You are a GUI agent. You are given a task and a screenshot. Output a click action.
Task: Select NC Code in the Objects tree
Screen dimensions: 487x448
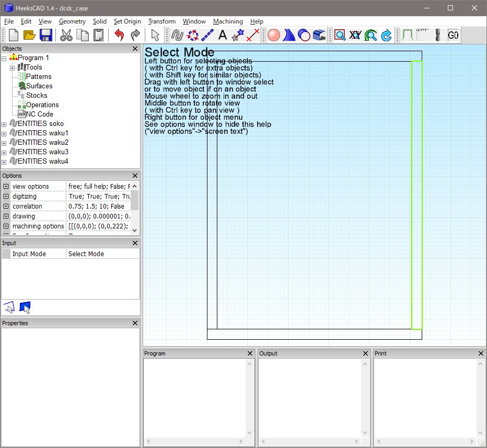(39, 114)
